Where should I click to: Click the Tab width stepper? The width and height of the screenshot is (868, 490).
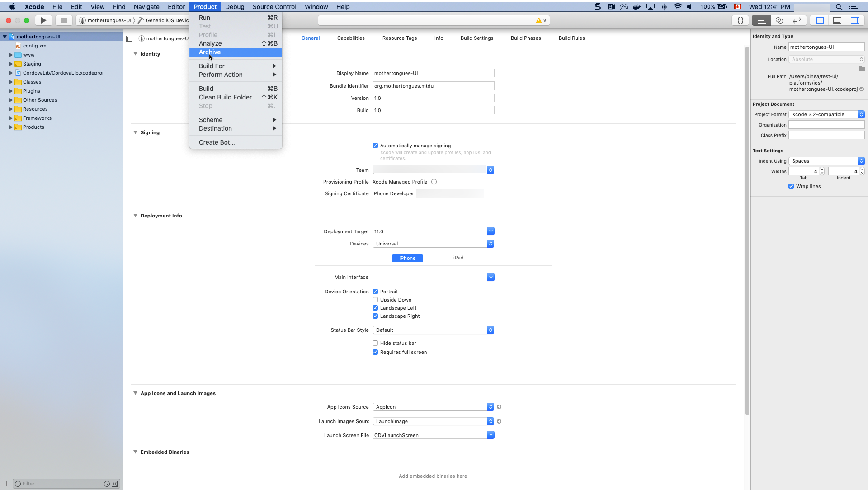point(822,171)
